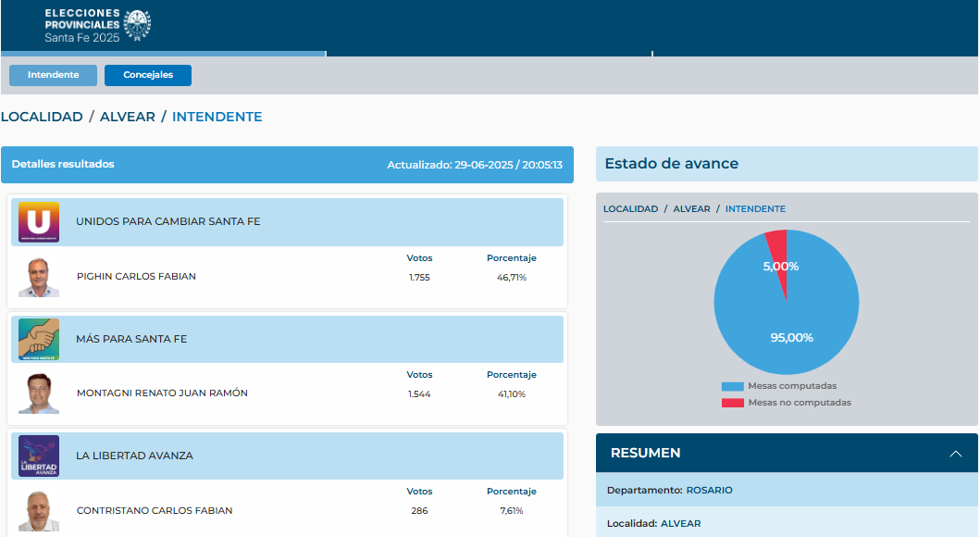
Task: Click the percentage 41,10%
Action: [x=511, y=394]
